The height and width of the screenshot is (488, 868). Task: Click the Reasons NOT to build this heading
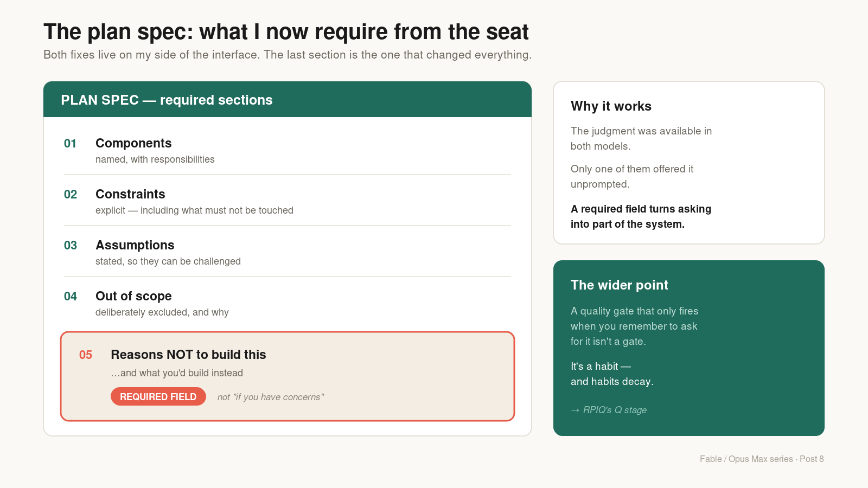(188, 355)
